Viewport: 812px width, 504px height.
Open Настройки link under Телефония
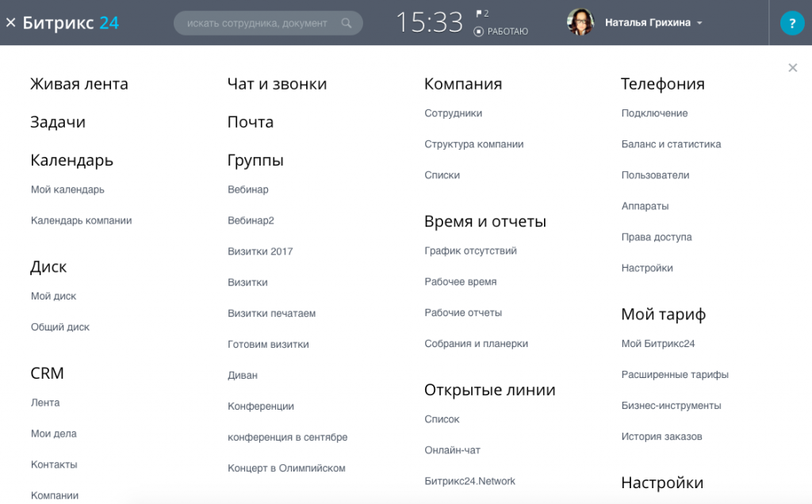tap(647, 268)
